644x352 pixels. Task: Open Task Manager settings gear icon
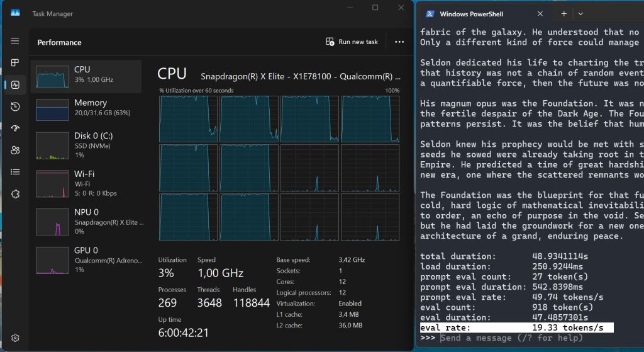tap(15, 338)
